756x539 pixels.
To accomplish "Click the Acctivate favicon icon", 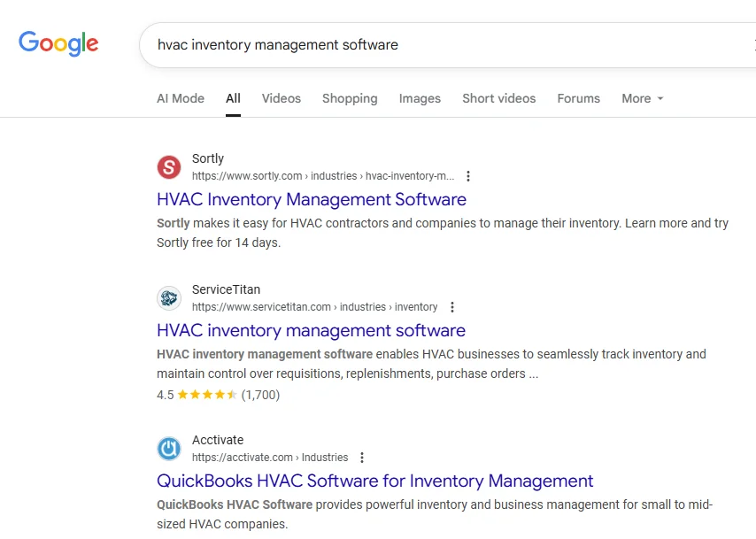I will (169, 449).
